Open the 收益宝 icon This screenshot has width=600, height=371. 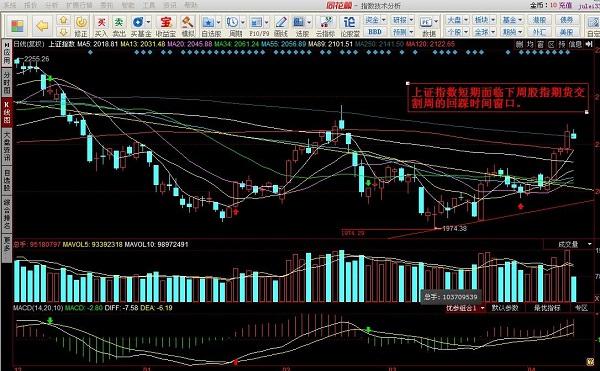pyautogui.click(x=165, y=26)
